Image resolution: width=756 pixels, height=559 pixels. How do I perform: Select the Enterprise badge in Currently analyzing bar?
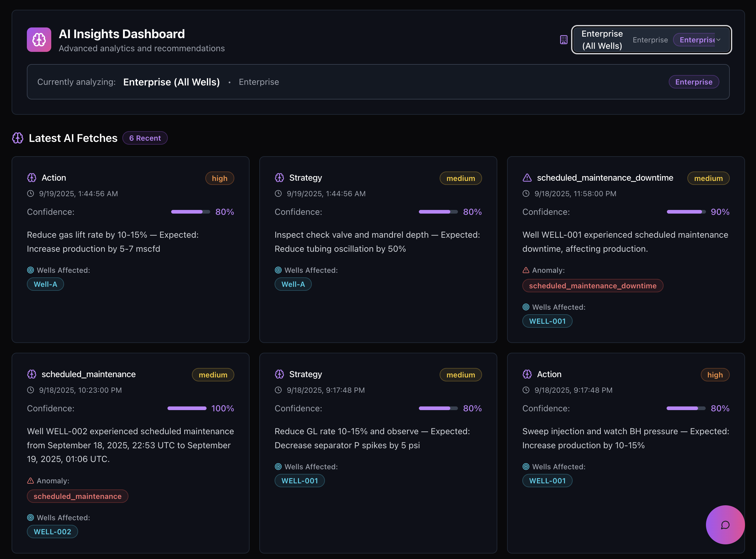tap(694, 81)
